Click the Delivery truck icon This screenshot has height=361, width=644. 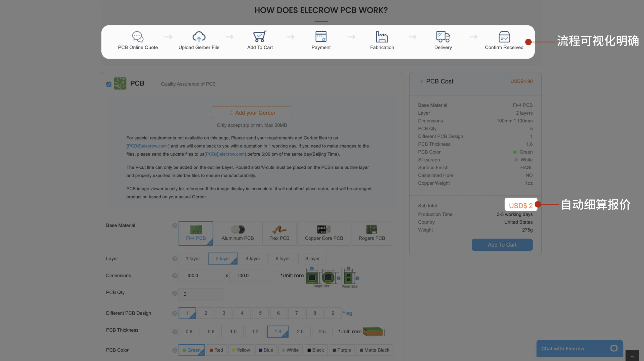click(443, 37)
